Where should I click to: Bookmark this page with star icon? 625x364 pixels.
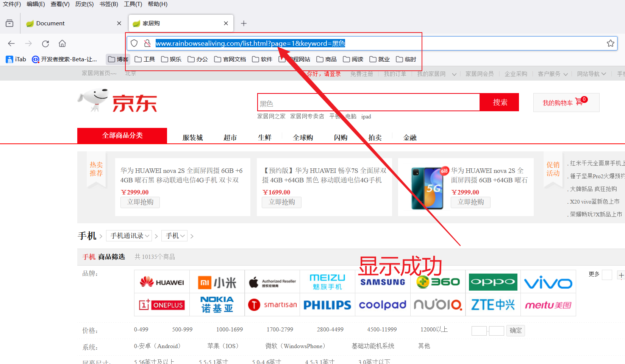610,43
